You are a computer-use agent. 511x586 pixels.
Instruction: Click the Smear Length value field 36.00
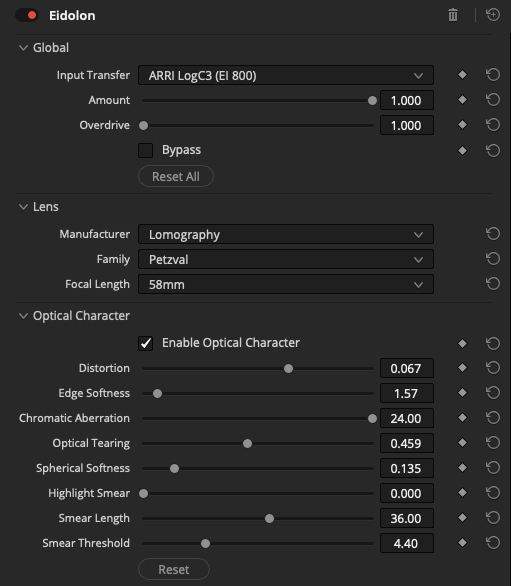click(407, 518)
